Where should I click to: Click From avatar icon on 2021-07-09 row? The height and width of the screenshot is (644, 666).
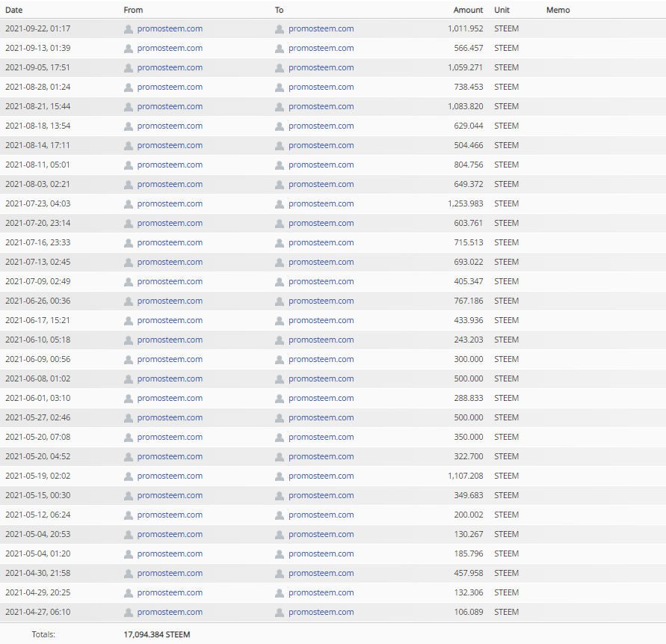(x=129, y=282)
